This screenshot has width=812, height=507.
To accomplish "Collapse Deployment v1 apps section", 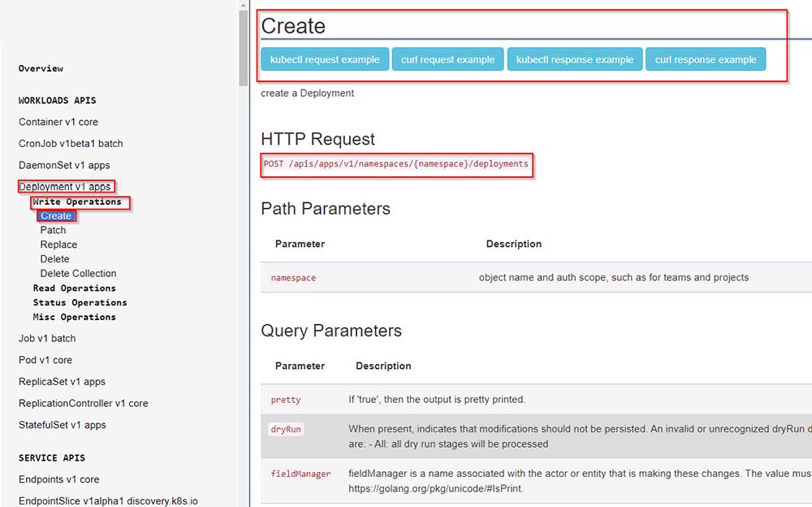I will coord(65,187).
